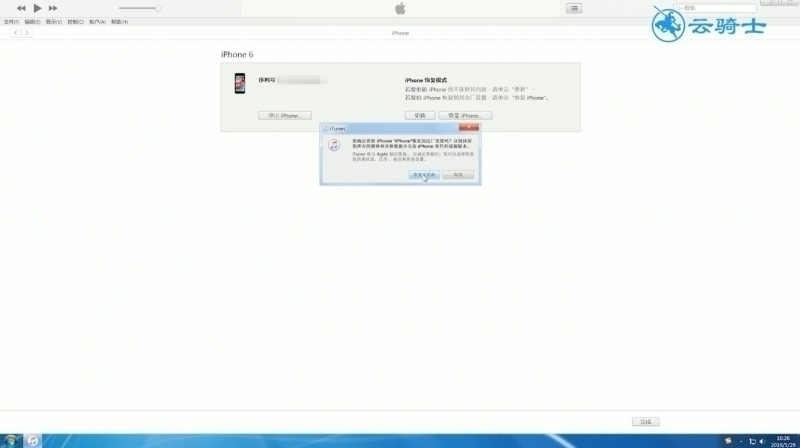Go back with the left chevron
This screenshot has width=800, height=448.
click(x=16, y=33)
